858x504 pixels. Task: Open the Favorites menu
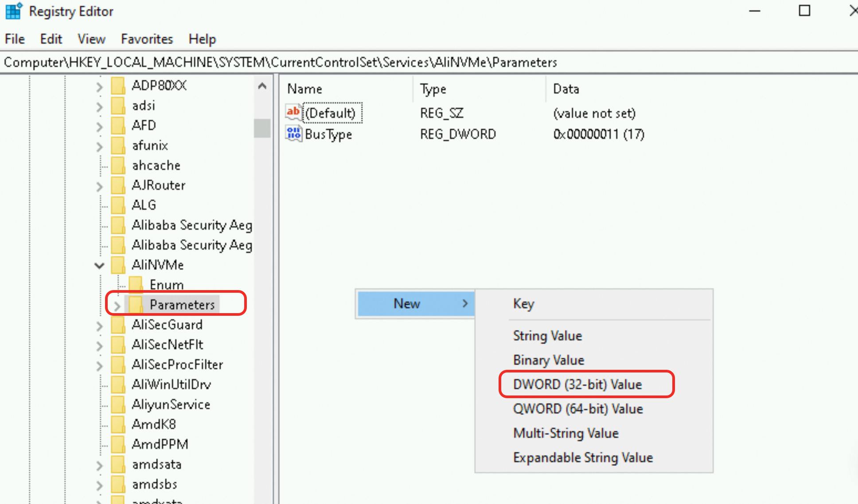coord(147,39)
